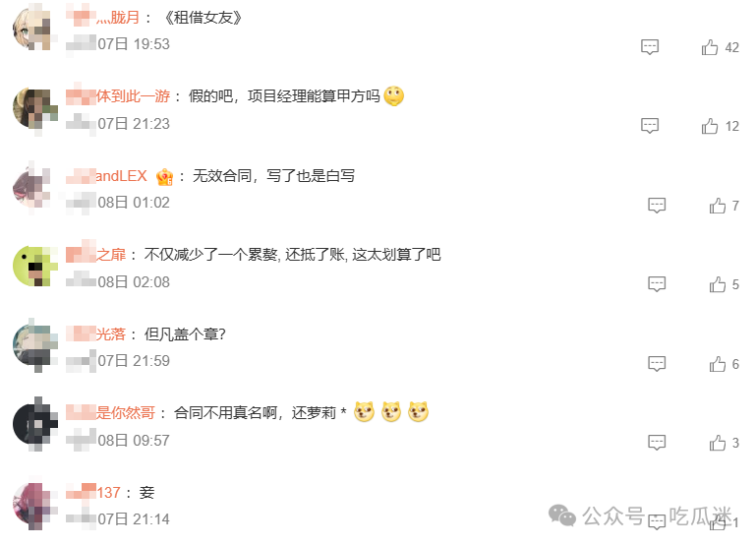This screenshot has width=756, height=546.
Task: Open andLEX user profile name
Action: (106, 176)
